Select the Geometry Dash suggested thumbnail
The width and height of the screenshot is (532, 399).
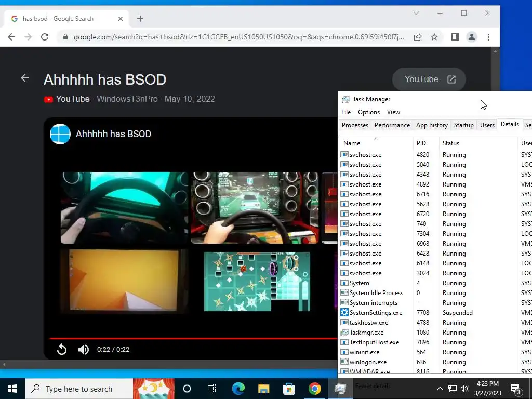[257, 281]
